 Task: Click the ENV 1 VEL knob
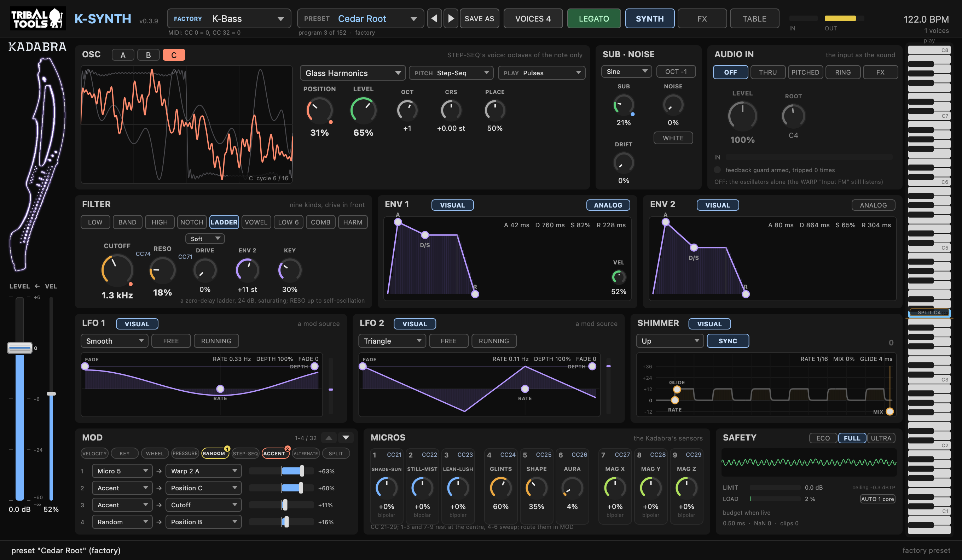click(619, 277)
